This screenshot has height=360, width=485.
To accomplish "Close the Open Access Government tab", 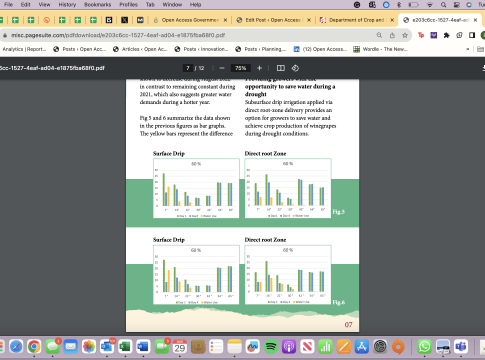I will point(225,20).
